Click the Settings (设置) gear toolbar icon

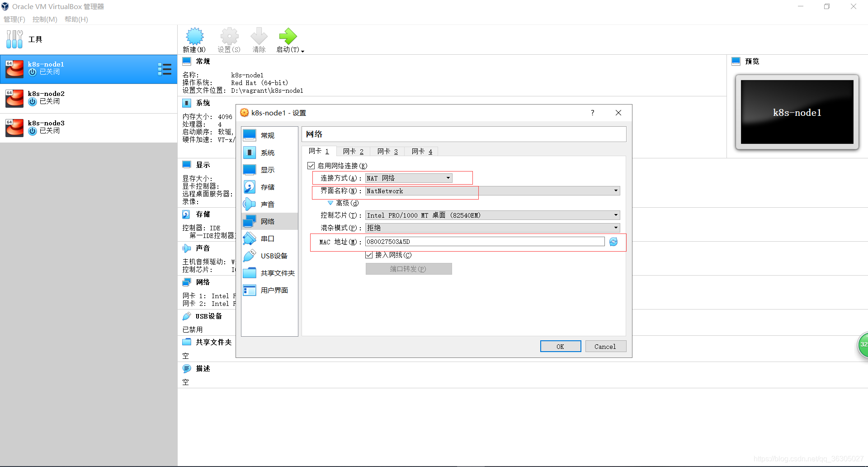(229, 36)
